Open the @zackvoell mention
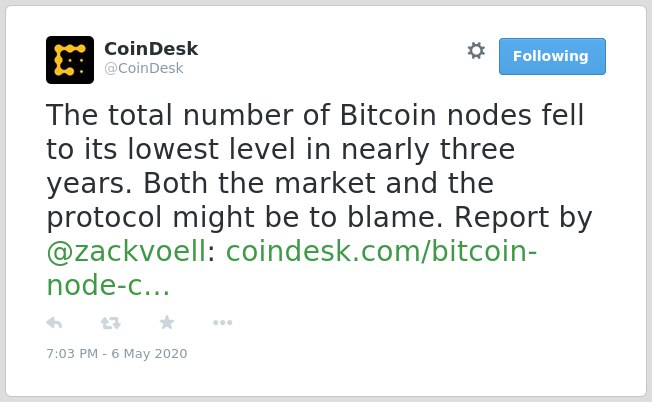Viewport: 652px width, 402px height. coord(126,252)
